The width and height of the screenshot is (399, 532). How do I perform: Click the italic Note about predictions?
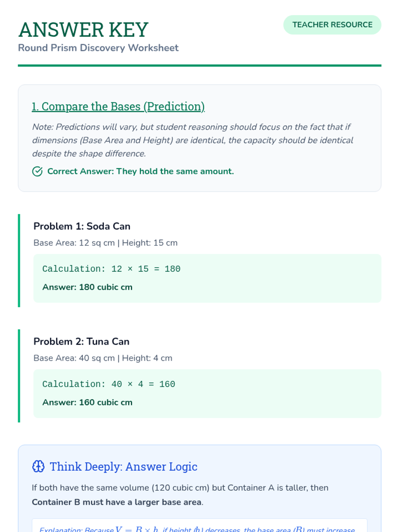[x=192, y=140]
